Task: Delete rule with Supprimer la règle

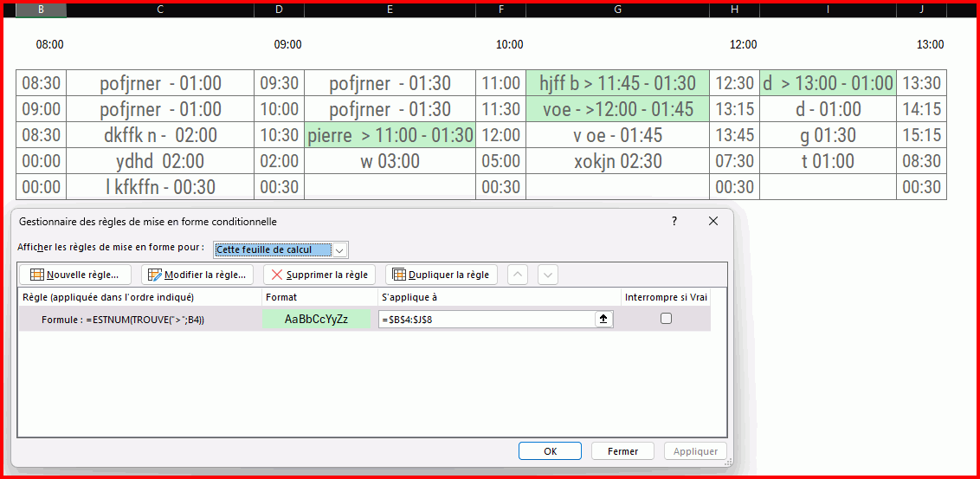Action: tap(319, 275)
